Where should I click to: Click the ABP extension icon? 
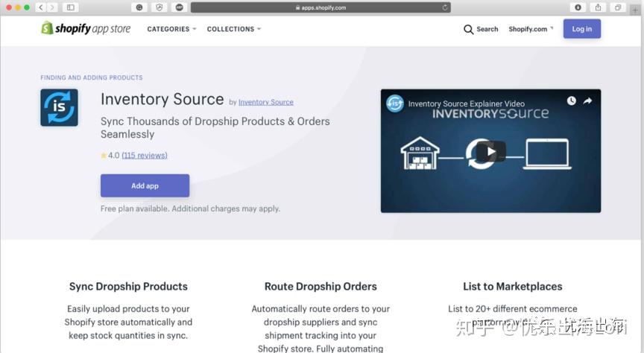179,7
